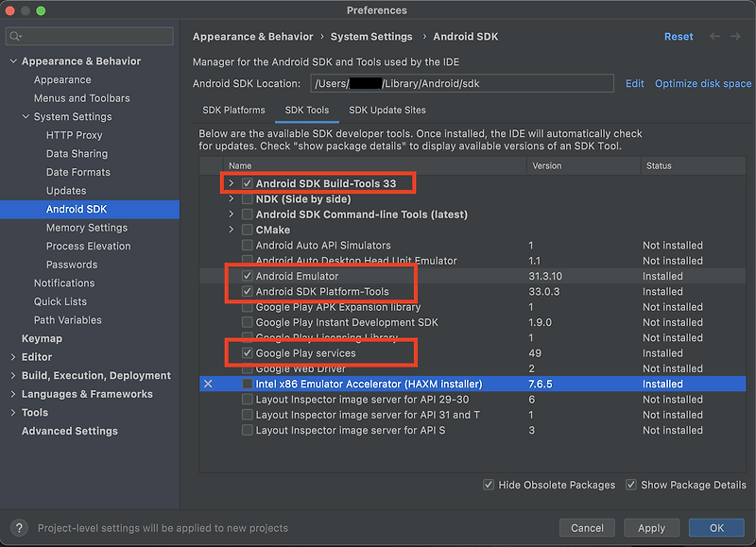Screen dimensions: 756x547
Task: Click the OK button
Action: click(x=716, y=528)
